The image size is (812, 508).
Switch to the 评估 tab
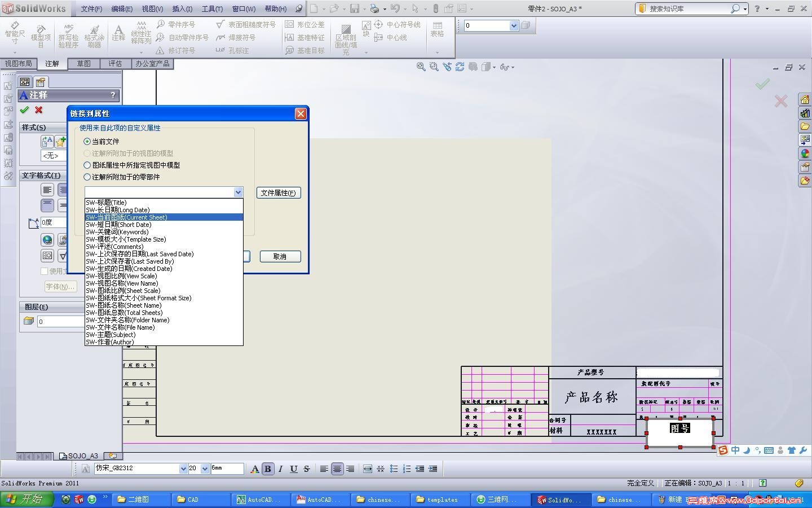(115, 64)
